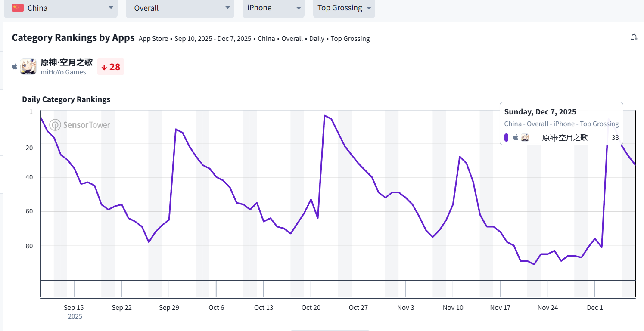This screenshot has height=331, width=644.
Task: Click the y-axis label "80"
Action: (29, 246)
